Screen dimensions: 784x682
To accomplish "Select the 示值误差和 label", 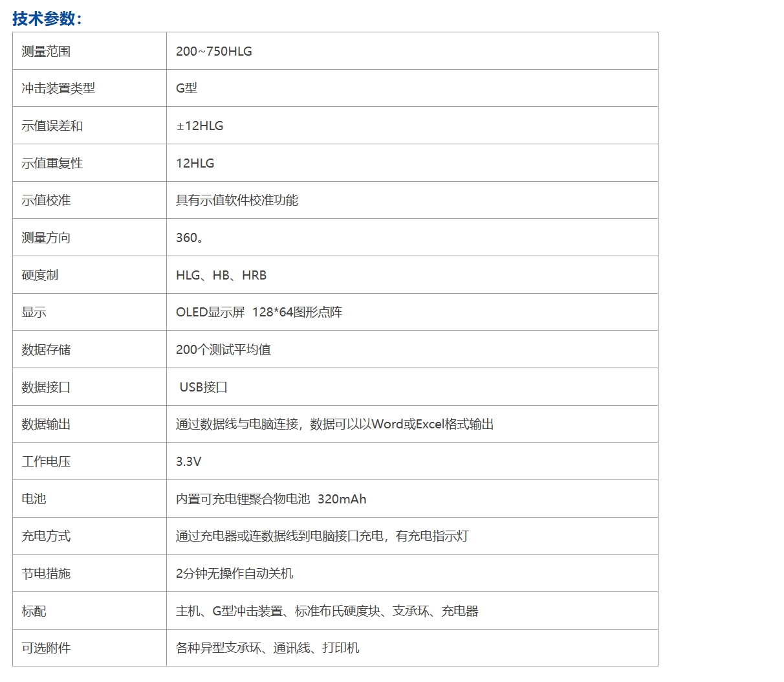I will click(x=52, y=126).
